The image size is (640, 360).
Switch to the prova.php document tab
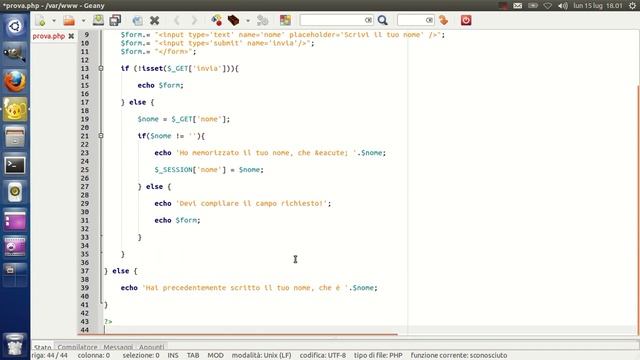click(x=49, y=36)
